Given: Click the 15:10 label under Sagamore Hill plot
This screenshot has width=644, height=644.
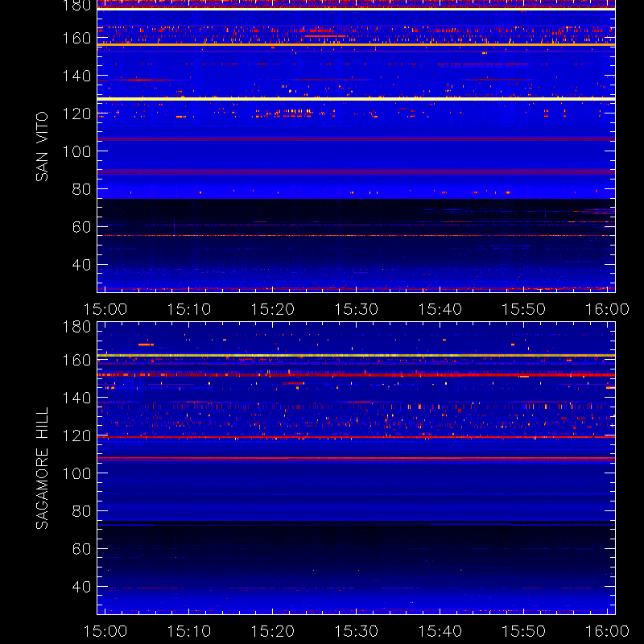Looking at the screenshot, I should point(189,631).
